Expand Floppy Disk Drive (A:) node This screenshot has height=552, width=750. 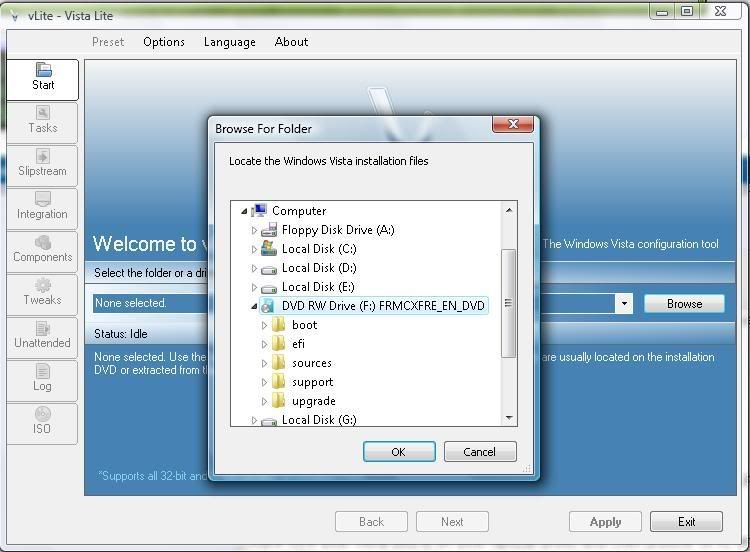[254, 230]
